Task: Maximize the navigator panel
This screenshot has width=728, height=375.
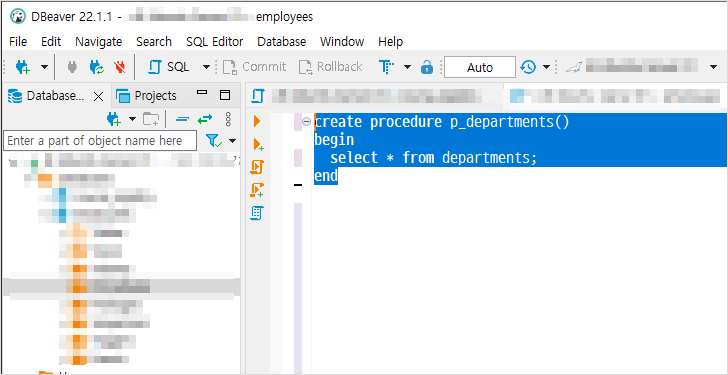Action: pos(225,95)
